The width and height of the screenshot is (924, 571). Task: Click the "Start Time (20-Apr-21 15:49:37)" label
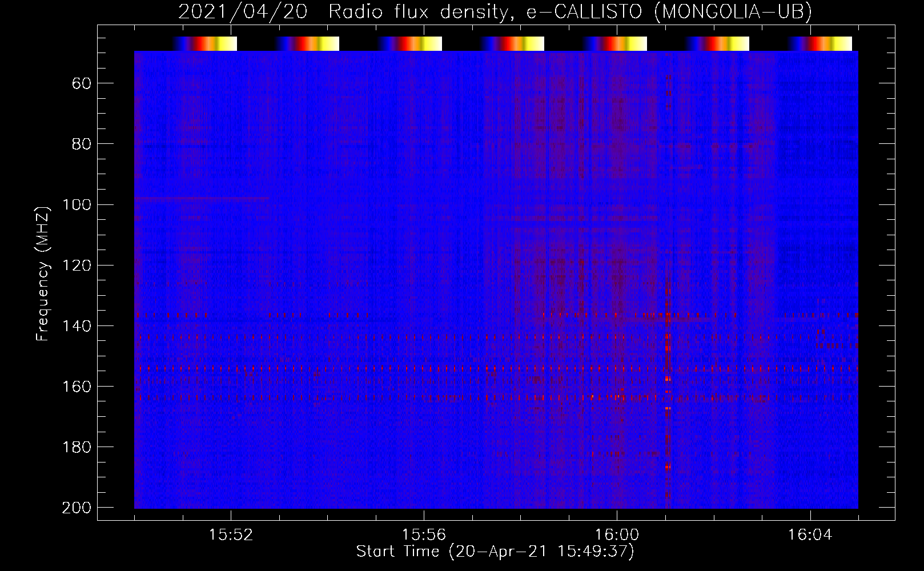click(x=495, y=552)
